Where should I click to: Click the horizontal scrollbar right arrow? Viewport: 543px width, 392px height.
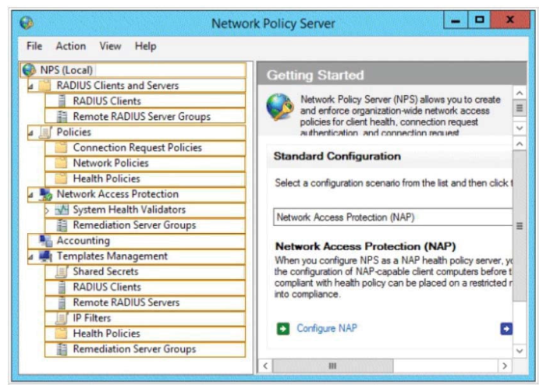coord(505,366)
